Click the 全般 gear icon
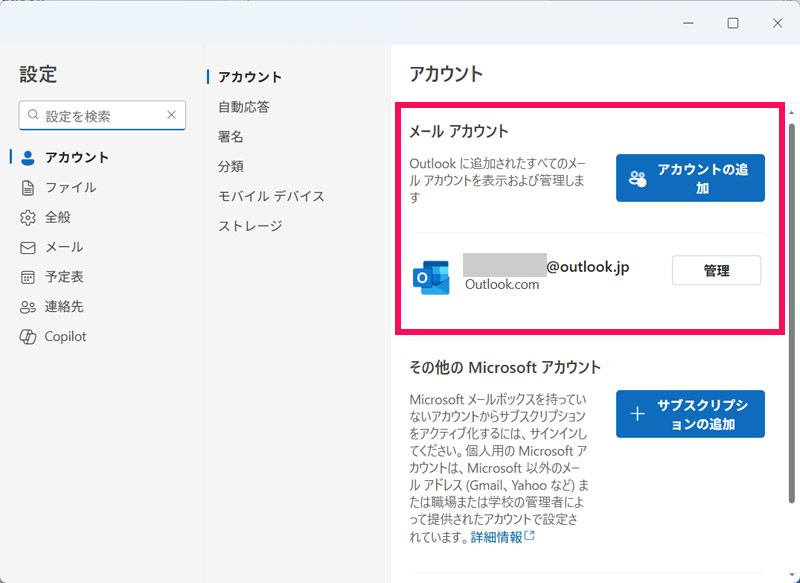800x583 pixels. (28, 218)
